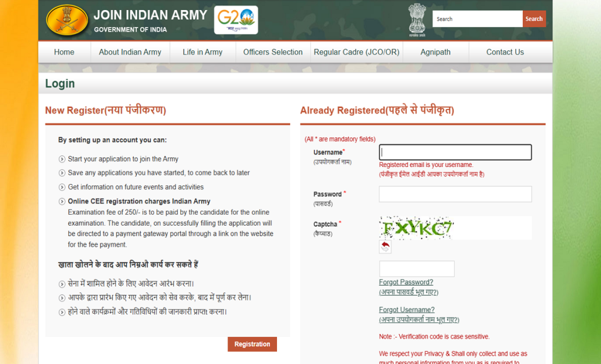
Task: Click the Join Indian Army emblem logo
Action: (67, 21)
